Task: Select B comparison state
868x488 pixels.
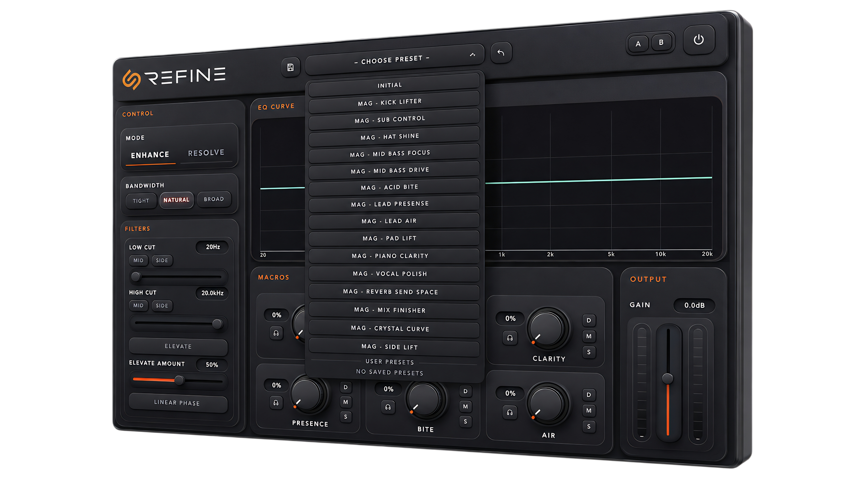Action: (661, 42)
